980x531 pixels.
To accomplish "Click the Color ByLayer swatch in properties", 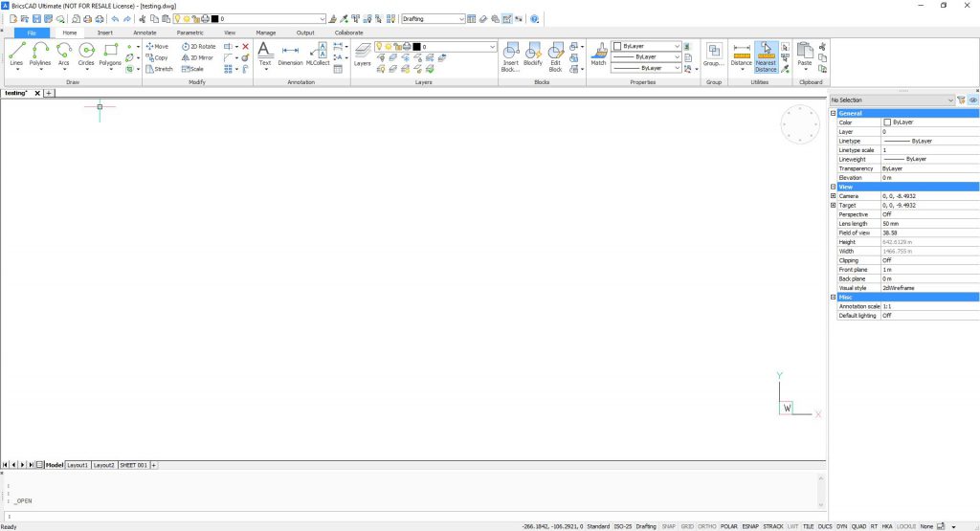I will pos(887,122).
